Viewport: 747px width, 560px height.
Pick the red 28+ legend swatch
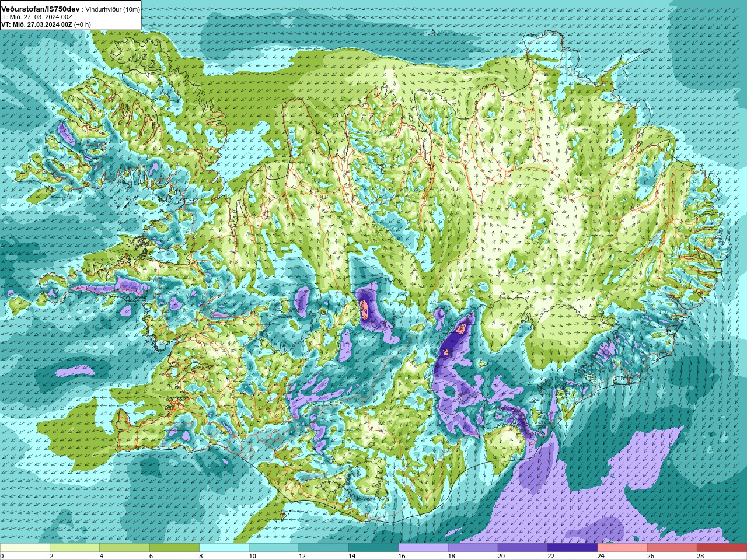pyautogui.click(x=722, y=548)
